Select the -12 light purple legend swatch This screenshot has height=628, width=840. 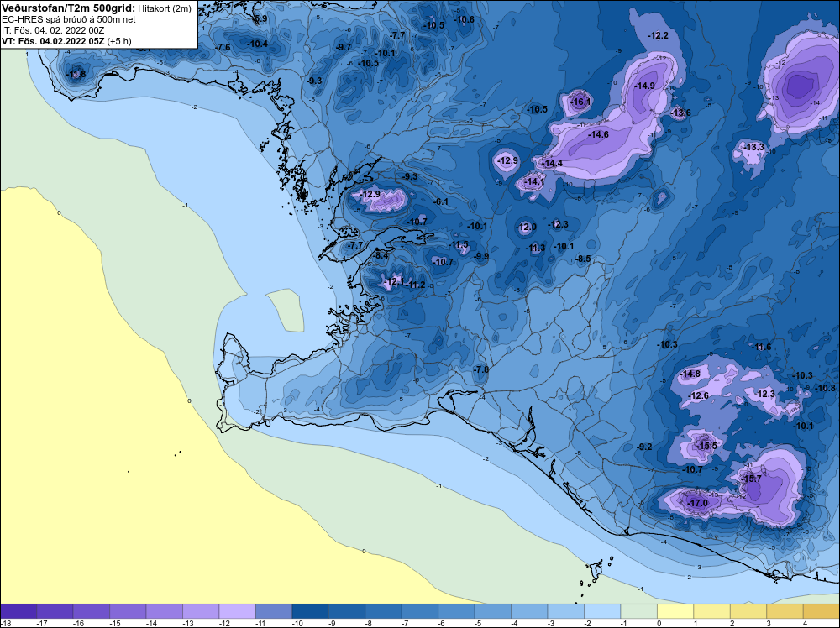(x=238, y=611)
